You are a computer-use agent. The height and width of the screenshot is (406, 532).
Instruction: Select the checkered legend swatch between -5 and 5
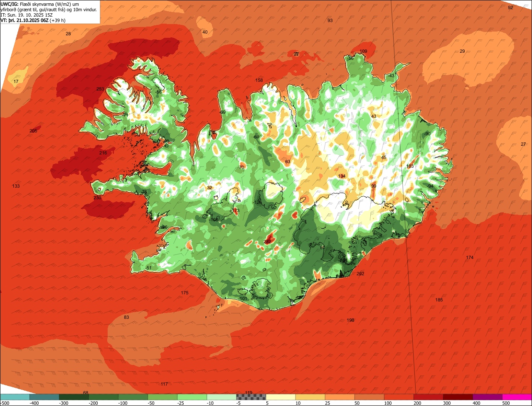point(251,397)
